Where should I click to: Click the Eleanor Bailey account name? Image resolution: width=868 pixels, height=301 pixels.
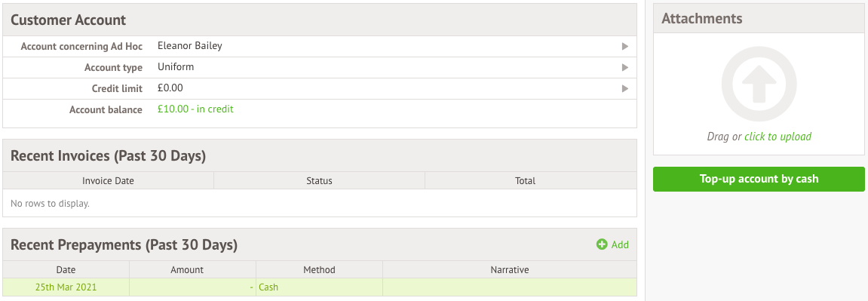(190, 45)
